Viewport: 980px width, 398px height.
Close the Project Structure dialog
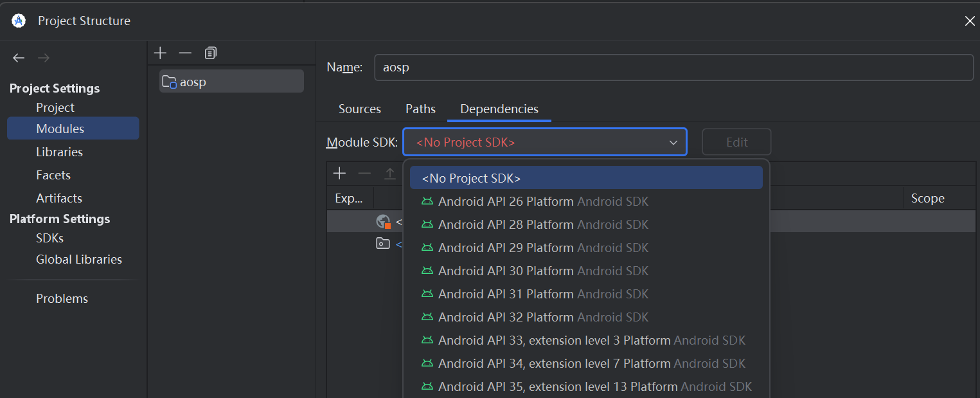point(970,21)
